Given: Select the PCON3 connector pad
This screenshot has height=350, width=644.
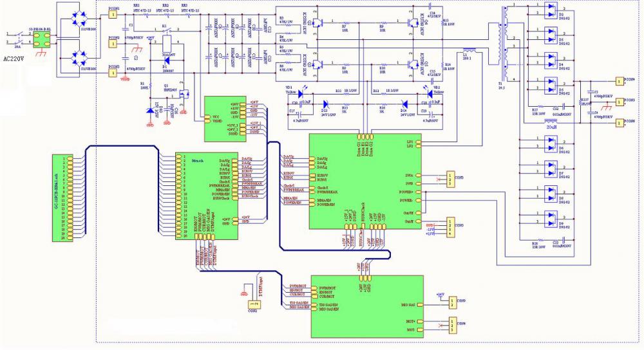Looking at the screenshot, I should [x=113, y=73].
